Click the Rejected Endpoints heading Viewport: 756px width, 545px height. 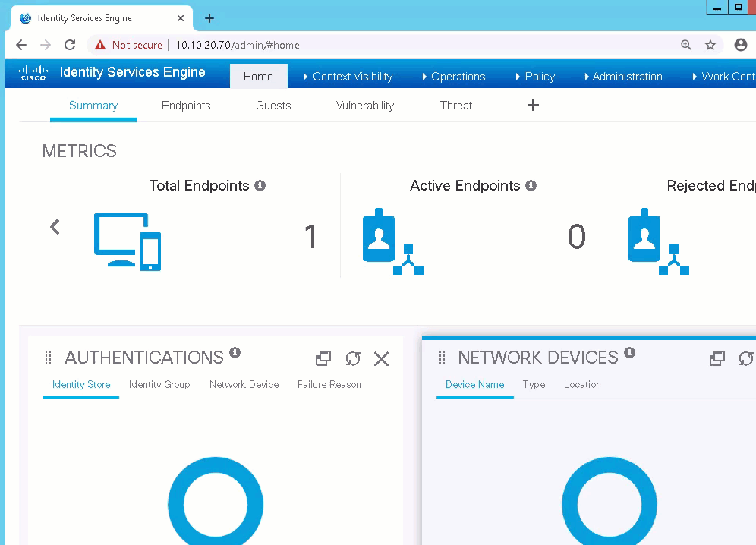point(711,186)
